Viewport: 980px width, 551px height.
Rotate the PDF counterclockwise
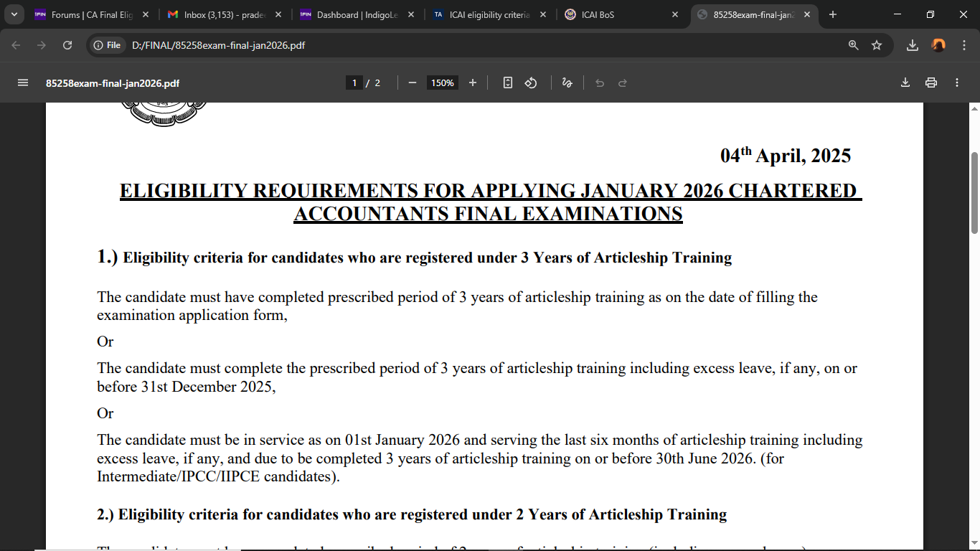coord(531,83)
